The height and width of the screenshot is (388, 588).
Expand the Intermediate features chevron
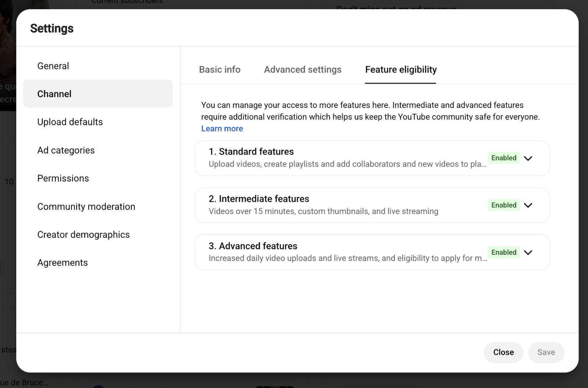coord(528,205)
